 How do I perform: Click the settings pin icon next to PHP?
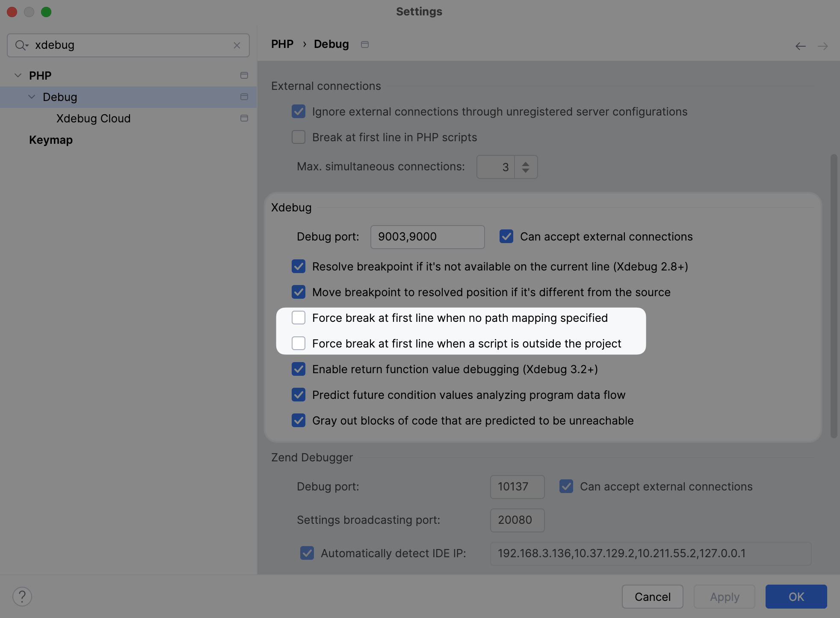click(244, 74)
